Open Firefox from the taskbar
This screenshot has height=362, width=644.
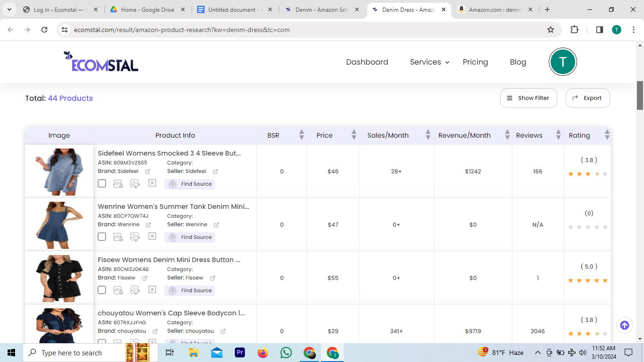263,353
